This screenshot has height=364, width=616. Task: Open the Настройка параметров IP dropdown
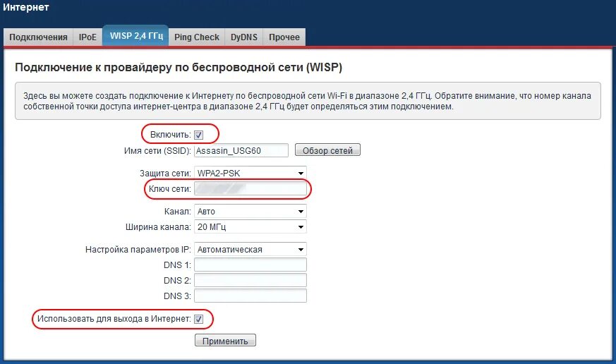pos(250,249)
